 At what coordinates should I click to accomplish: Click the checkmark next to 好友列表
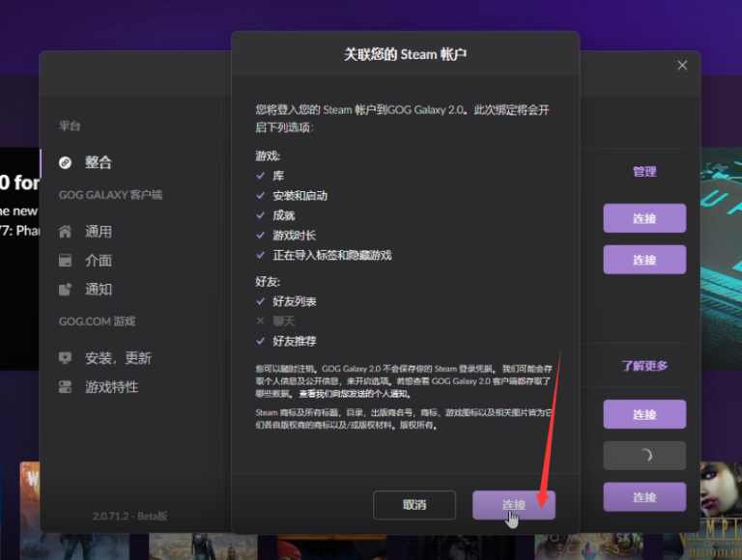260,301
